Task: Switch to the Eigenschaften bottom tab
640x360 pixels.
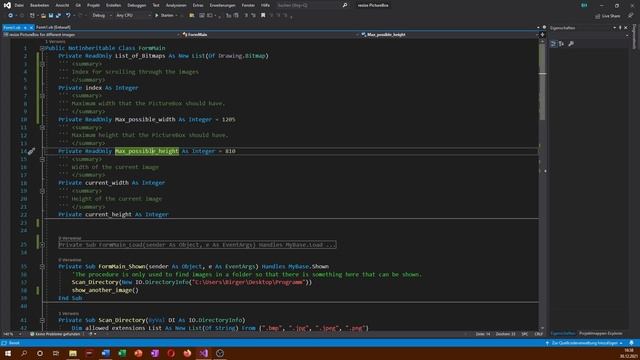Action: point(562,333)
